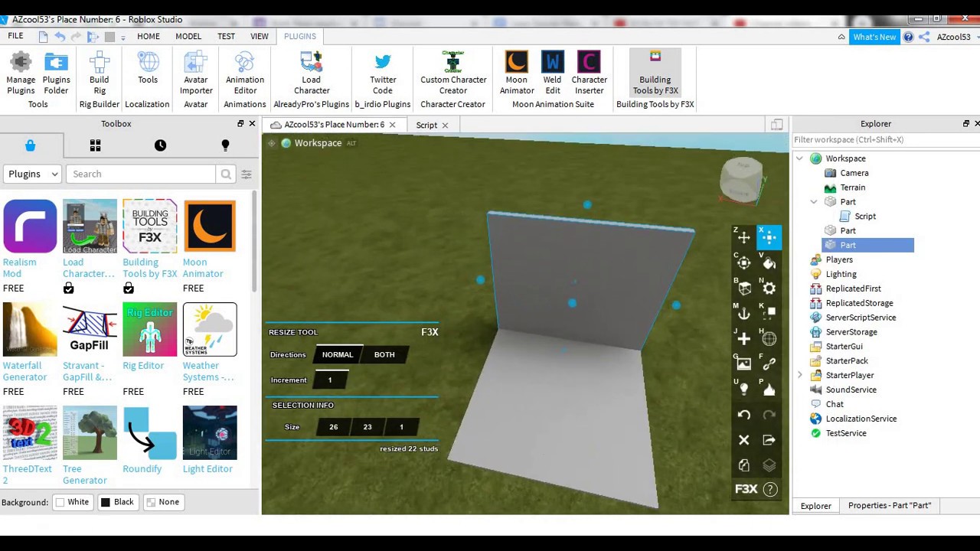The height and width of the screenshot is (551, 980).
Task: Select the F3X New Part plus tool
Action: click(x=744, y=339)
